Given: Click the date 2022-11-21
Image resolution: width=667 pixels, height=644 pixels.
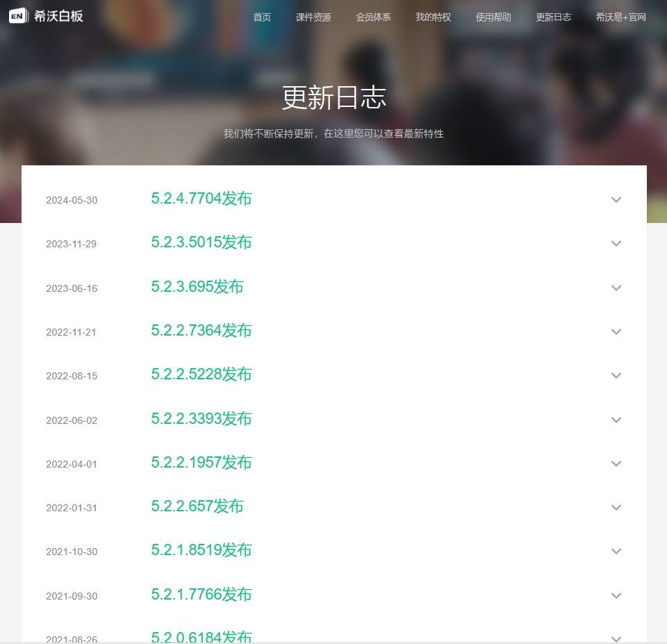Looking at the screenshot, I should 71,332.
